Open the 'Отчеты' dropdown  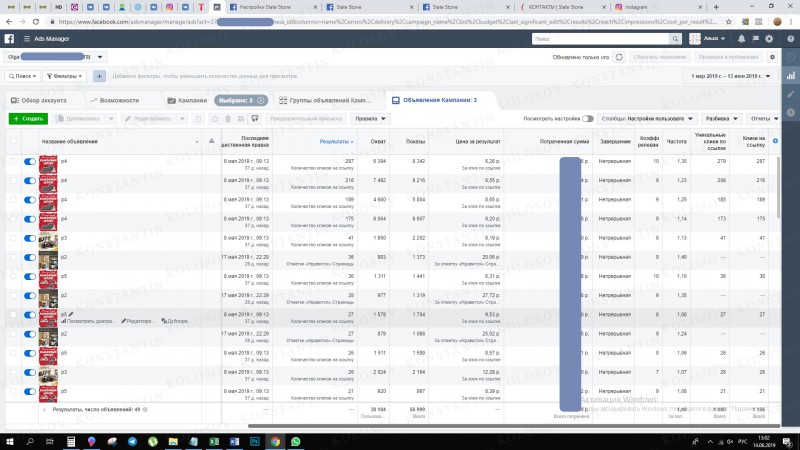pyautogui.click(x=764, y=119)
